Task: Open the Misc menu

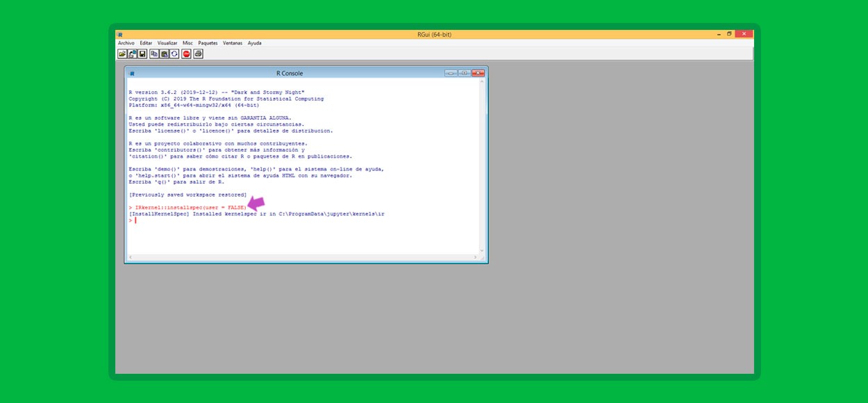Action: [187, 43]
